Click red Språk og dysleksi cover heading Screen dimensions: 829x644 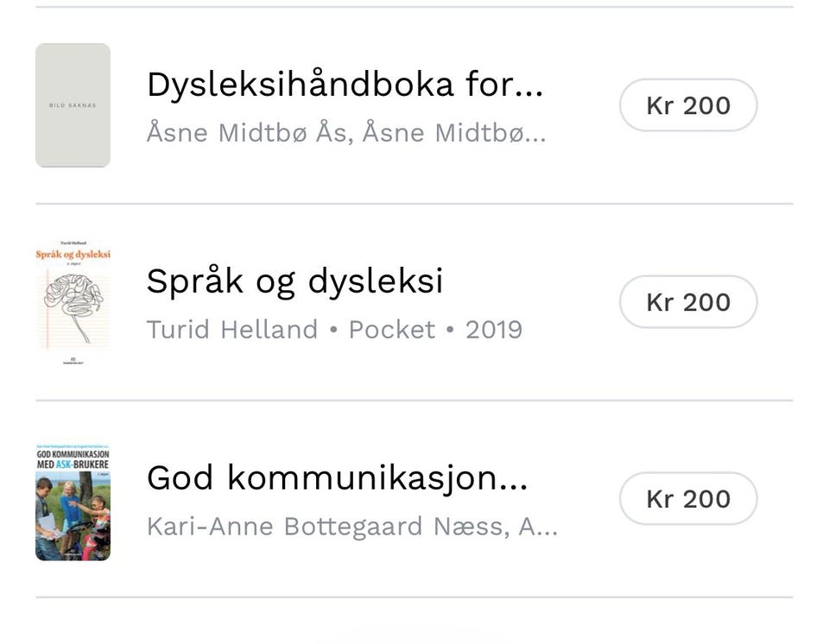pos(73,256)
